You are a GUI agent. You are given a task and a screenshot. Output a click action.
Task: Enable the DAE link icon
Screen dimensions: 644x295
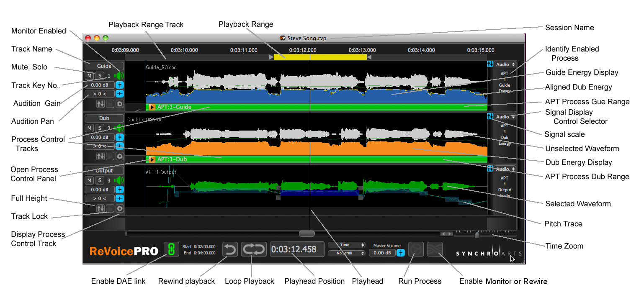(171, 249)
